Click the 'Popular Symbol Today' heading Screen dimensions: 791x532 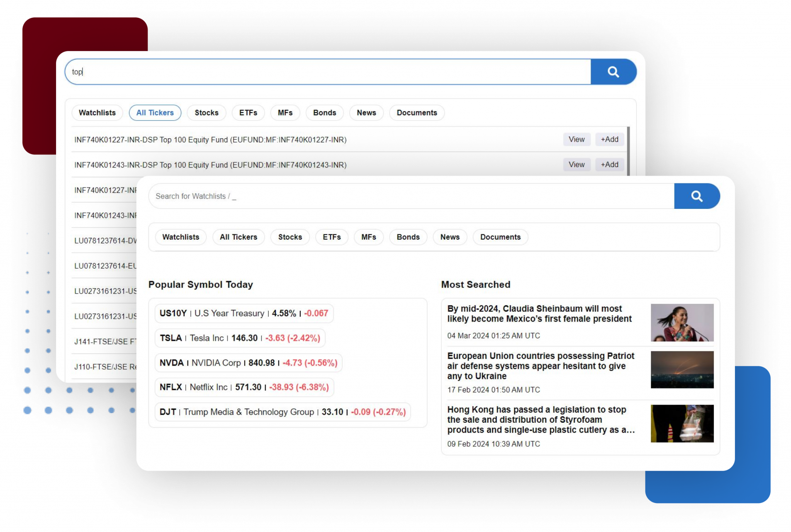[200, 285]
